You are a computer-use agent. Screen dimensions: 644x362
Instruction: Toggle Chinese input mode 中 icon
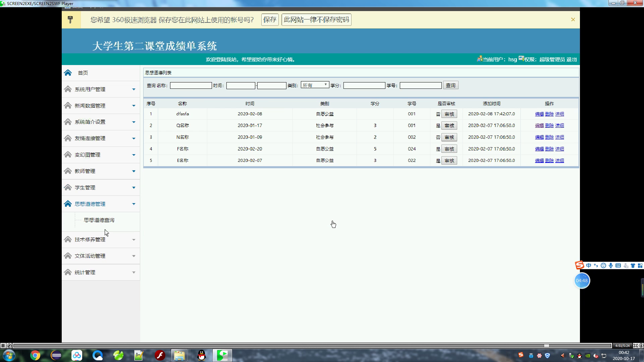pyautogui.click(x=589, y=265)
